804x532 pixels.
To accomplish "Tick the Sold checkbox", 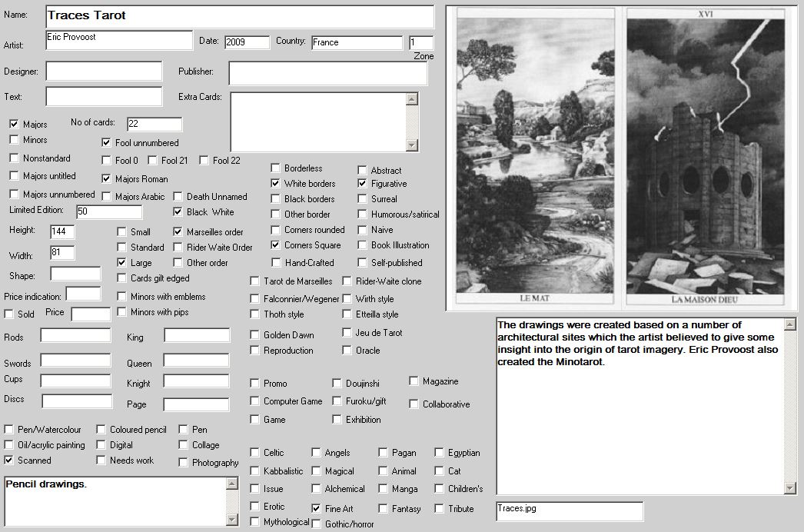I will point(8,314).
